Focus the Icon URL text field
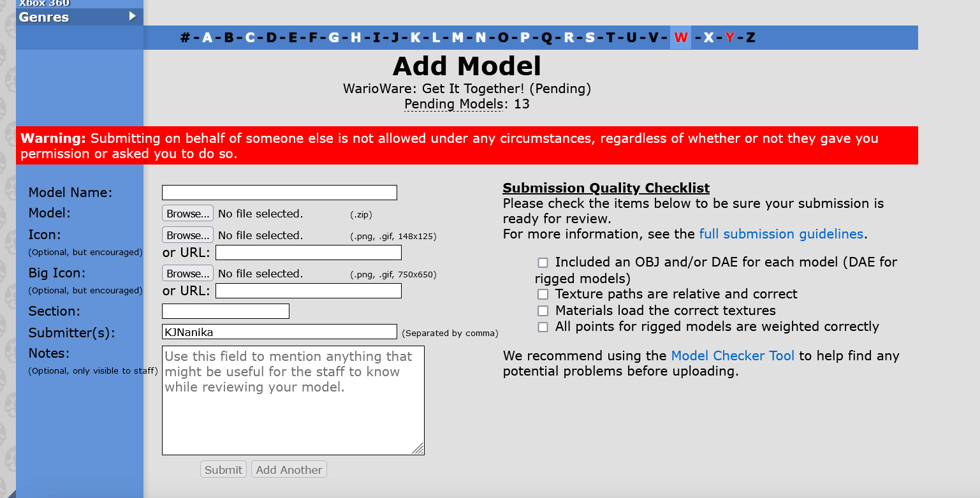The image size is (980, 498). [x=309, y=253]
